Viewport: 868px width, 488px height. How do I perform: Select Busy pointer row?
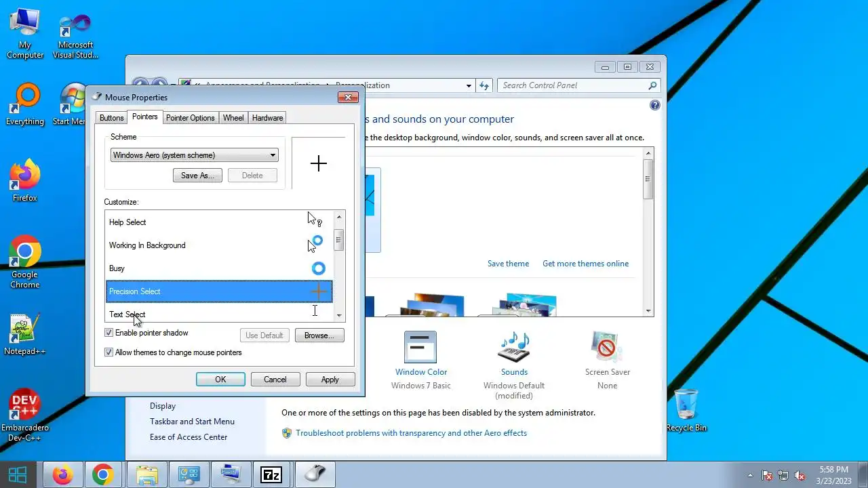[x=219, y=268]
